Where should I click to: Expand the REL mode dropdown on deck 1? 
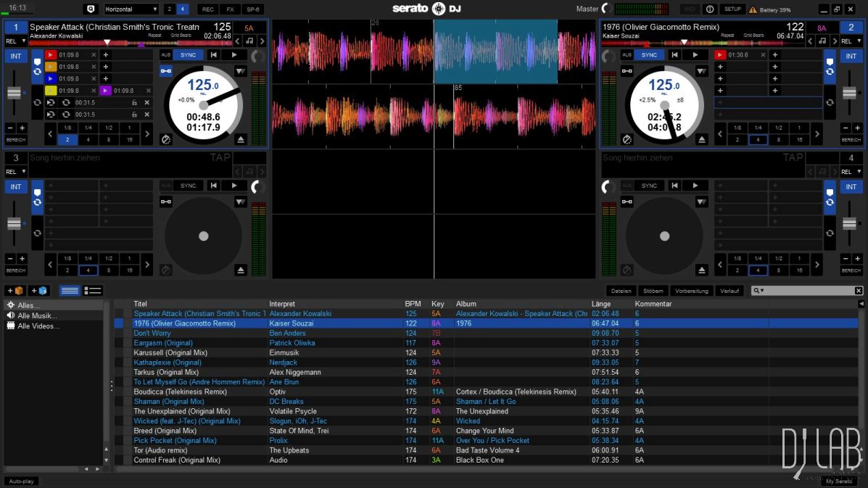[16, 41]
